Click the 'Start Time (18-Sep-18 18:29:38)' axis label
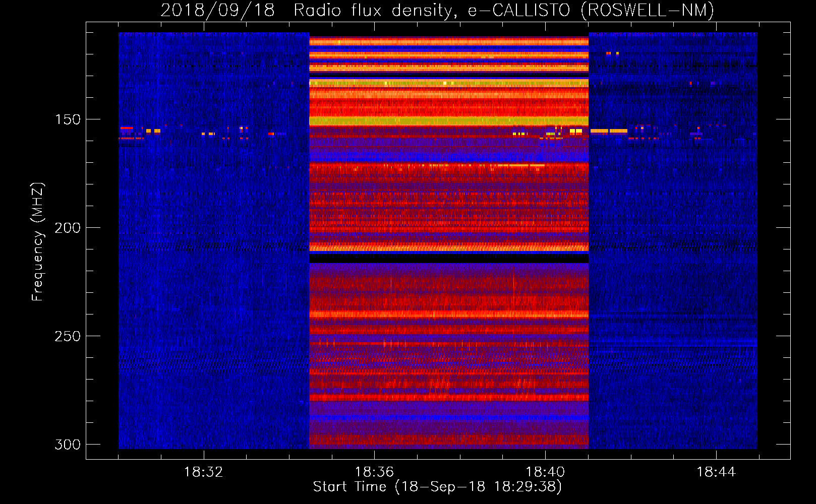The width and height of the screenshot is (816, 504). click(437, 487)
